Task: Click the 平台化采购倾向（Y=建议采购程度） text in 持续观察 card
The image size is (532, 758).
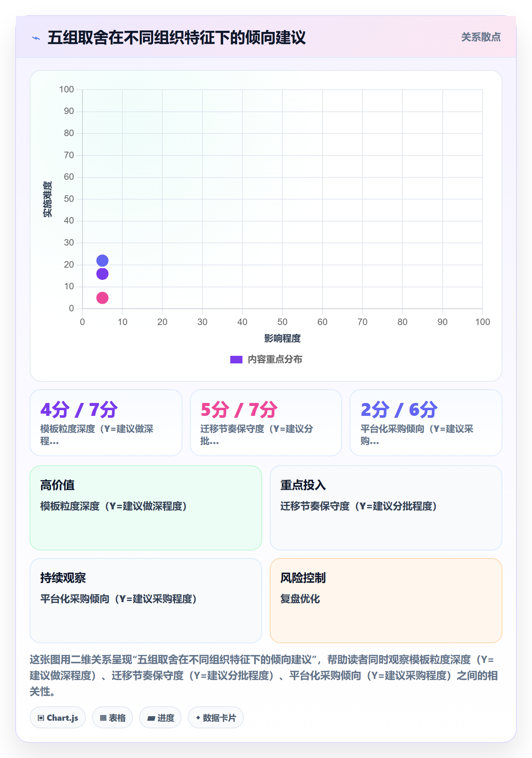Action: pos(119,599)
